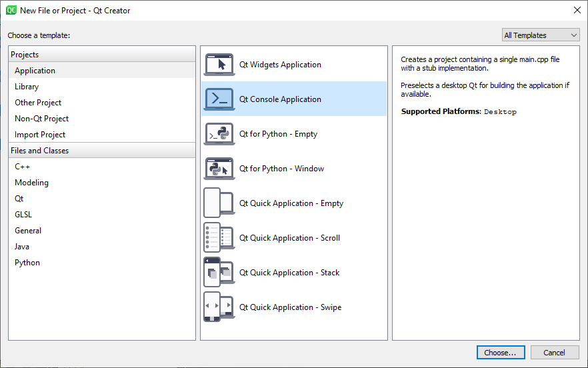Select the Qt Quick Application - Swipe icon
588x368 pixels.
point(219,307)
